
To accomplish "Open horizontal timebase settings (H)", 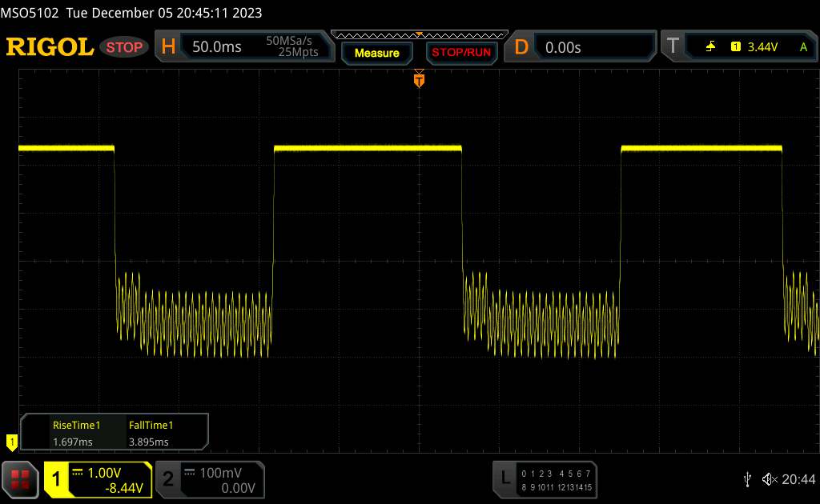I will (168, 47).
